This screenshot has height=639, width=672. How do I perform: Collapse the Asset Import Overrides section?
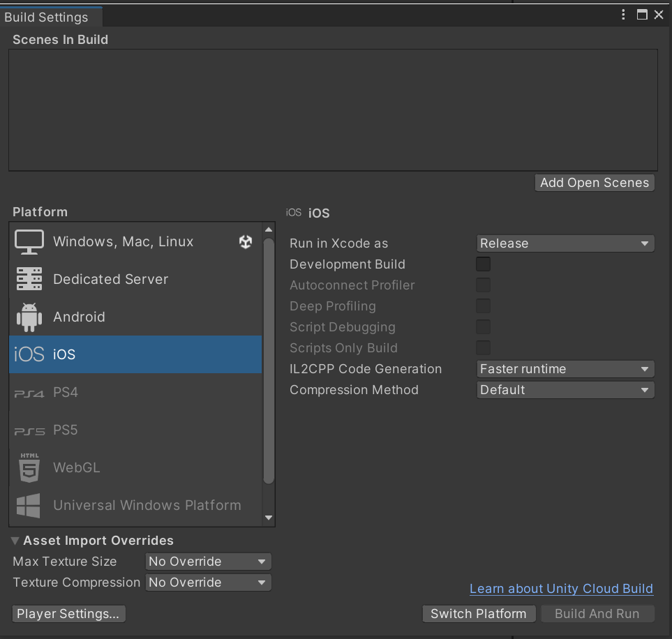click(15, 541)
